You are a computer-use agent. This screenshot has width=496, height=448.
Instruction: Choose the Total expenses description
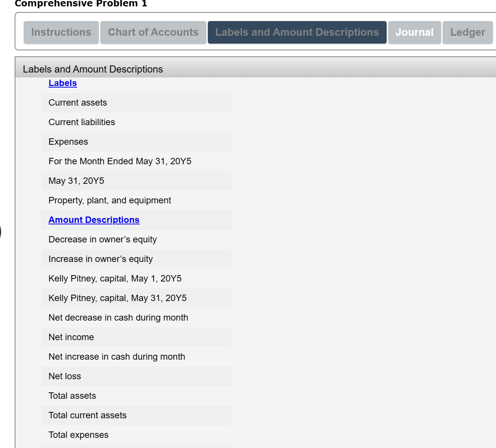(78, 435)
